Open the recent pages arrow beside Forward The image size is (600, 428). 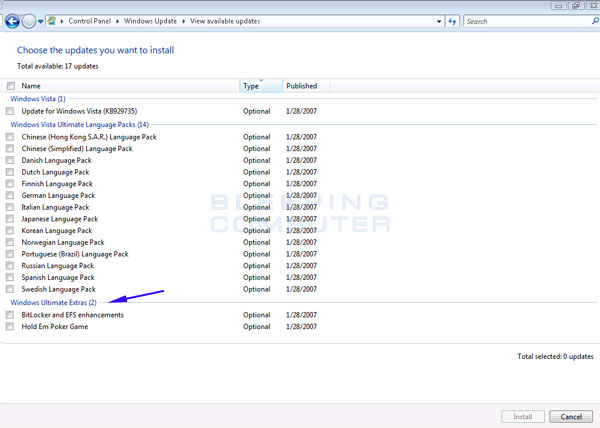click(x=41, y=22)
